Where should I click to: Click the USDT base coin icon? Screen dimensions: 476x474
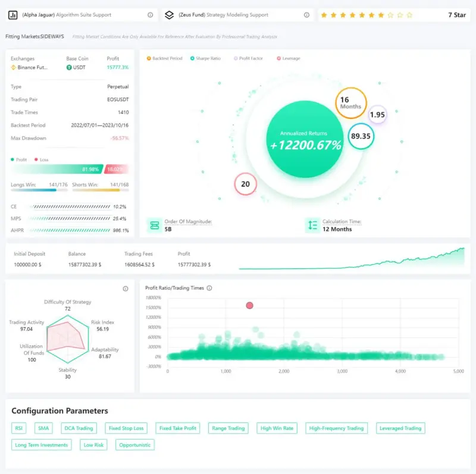point(69,68)
